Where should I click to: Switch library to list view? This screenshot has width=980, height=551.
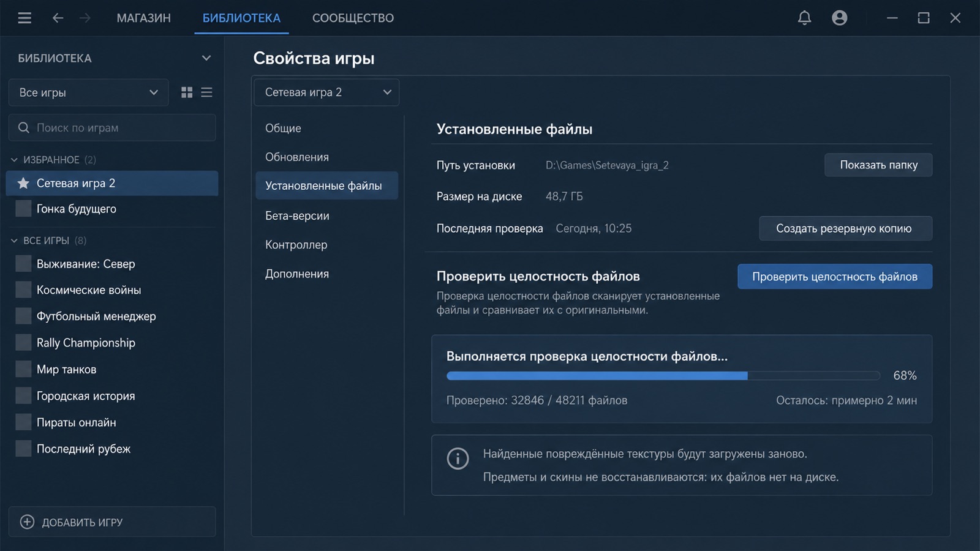pyautogui.click(x=206, y=92)
